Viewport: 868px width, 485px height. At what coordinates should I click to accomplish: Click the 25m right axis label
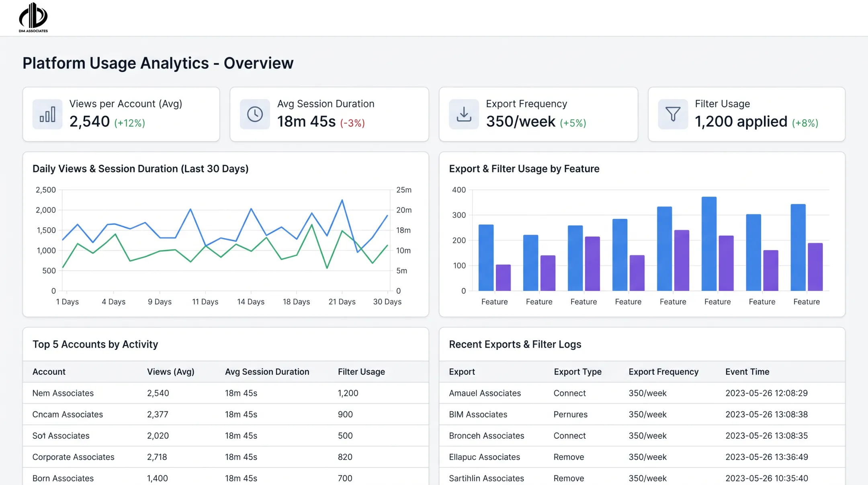404,190
